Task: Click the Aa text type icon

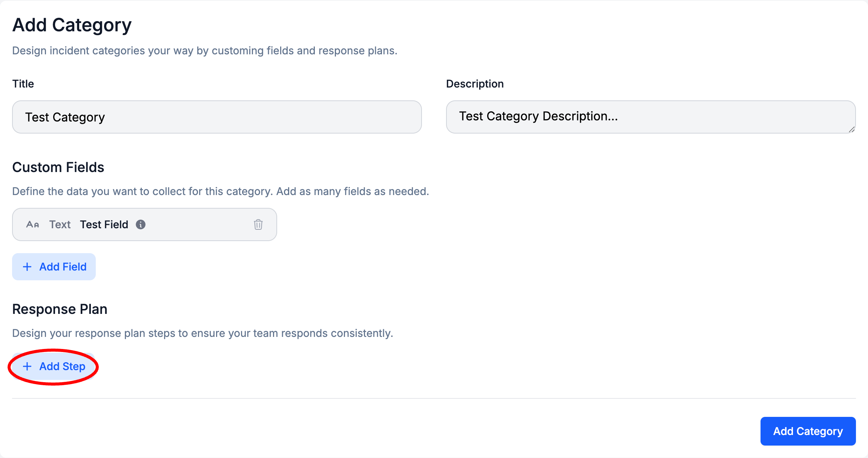Action: coord(32,224)
